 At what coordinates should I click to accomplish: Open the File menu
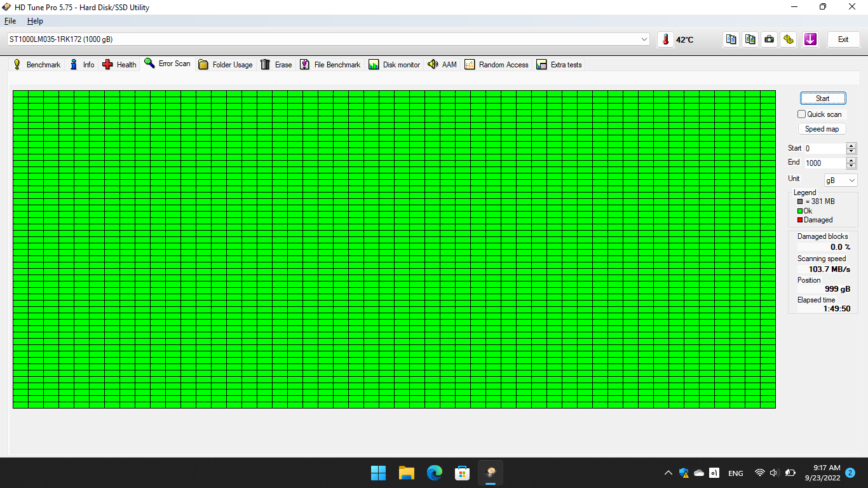(x=10, y=21)
